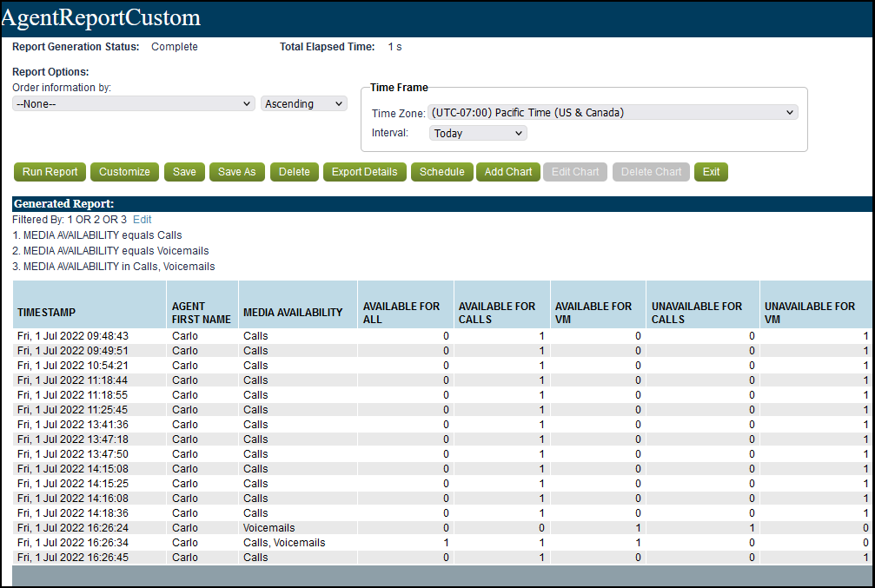Click the Schedule button
Viewport: 875px width, 588px height.
(x=442, y=172)
